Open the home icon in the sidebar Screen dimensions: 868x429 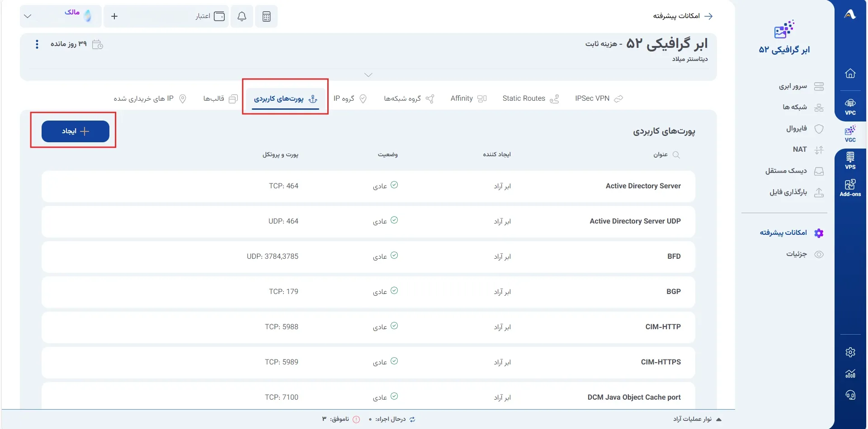pyautogui.click(x=850, y=73)
